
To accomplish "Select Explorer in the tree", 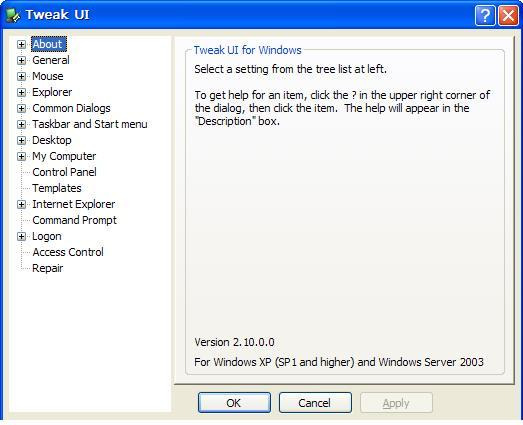I will [52, 92].
